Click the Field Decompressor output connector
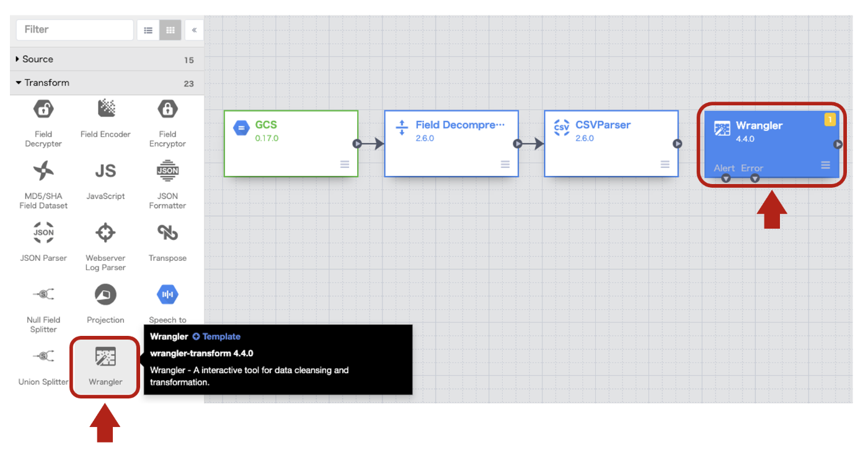The height and width of the screenshot is (453, 868). (518, 144)
